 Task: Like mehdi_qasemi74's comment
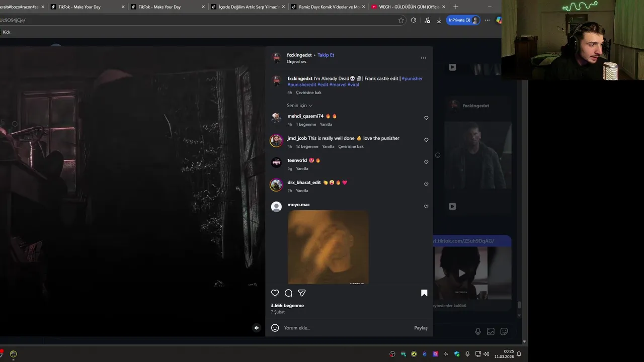click(426, 118)
